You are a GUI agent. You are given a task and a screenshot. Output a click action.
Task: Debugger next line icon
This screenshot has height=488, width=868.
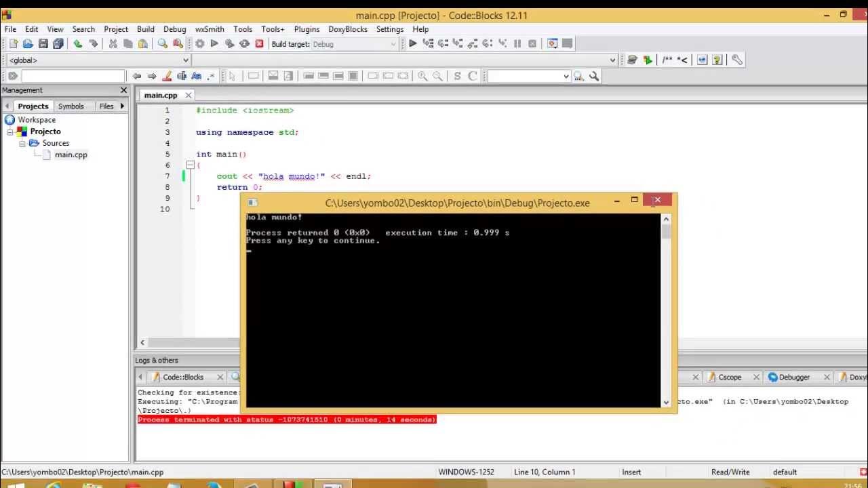(443, 43)
